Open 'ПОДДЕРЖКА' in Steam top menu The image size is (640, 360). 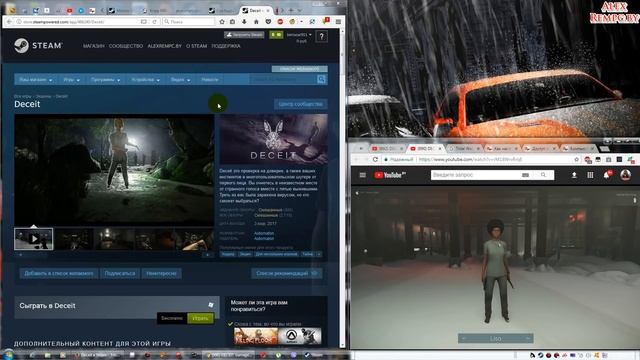click(x=226, y=46)
